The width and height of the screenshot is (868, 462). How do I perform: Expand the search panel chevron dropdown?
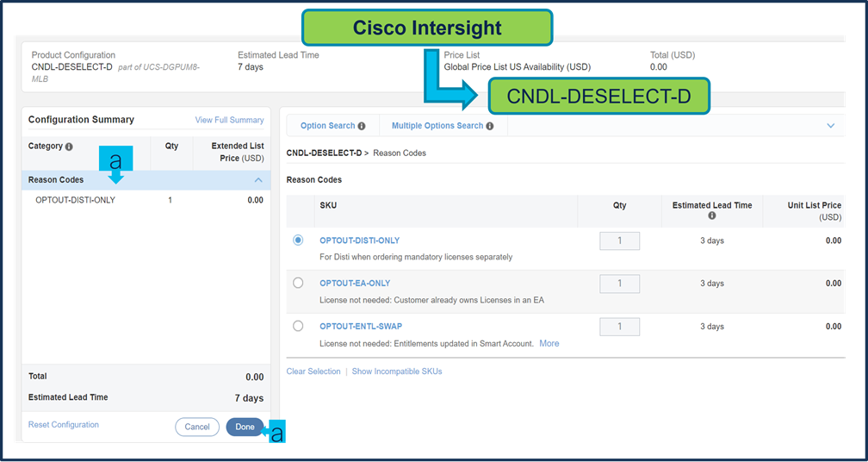coord(830,126)
